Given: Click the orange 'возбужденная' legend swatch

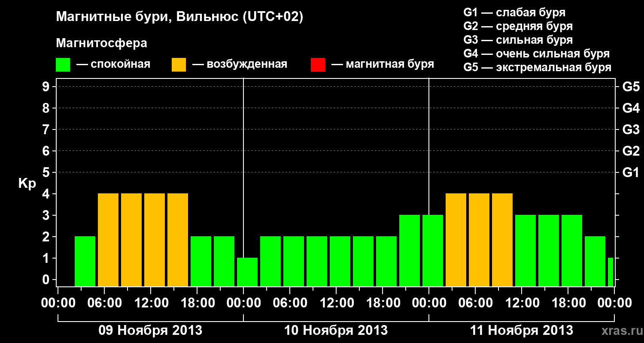Looking at the screenshot, I should tap(179, 65).
